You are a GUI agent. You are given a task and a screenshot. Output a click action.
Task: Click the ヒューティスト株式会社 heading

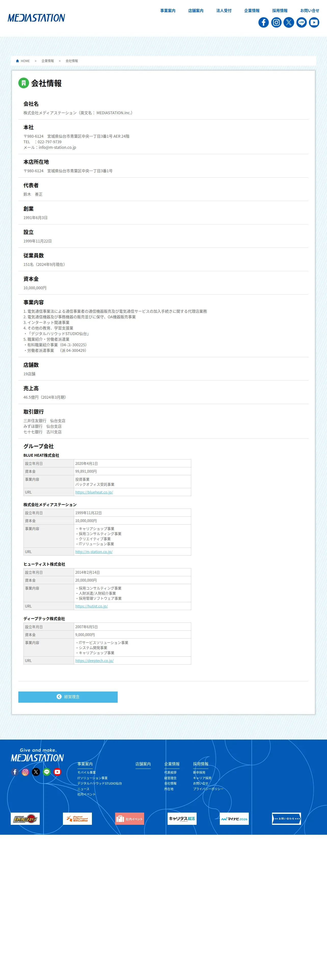tap(44, 564)
